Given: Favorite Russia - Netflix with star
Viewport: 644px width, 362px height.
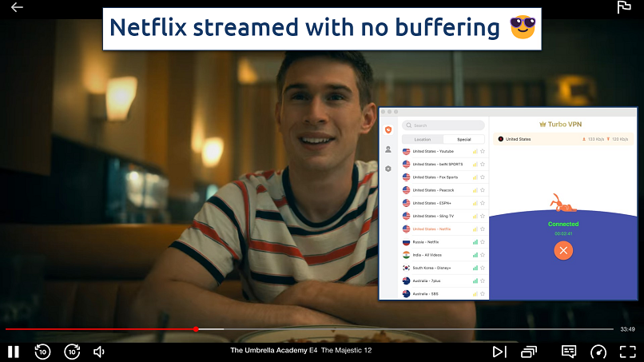Looking at the screenshot, I should [483, 242].
